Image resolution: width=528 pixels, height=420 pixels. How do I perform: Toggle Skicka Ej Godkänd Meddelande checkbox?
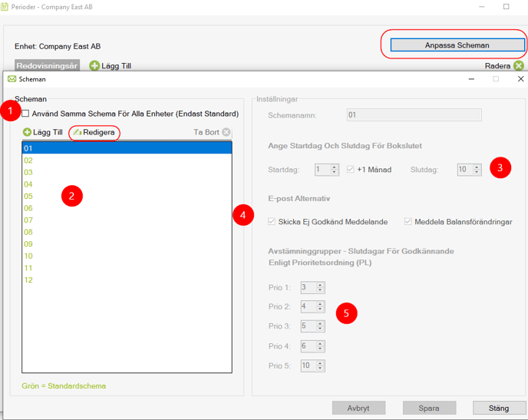[272, 222]
